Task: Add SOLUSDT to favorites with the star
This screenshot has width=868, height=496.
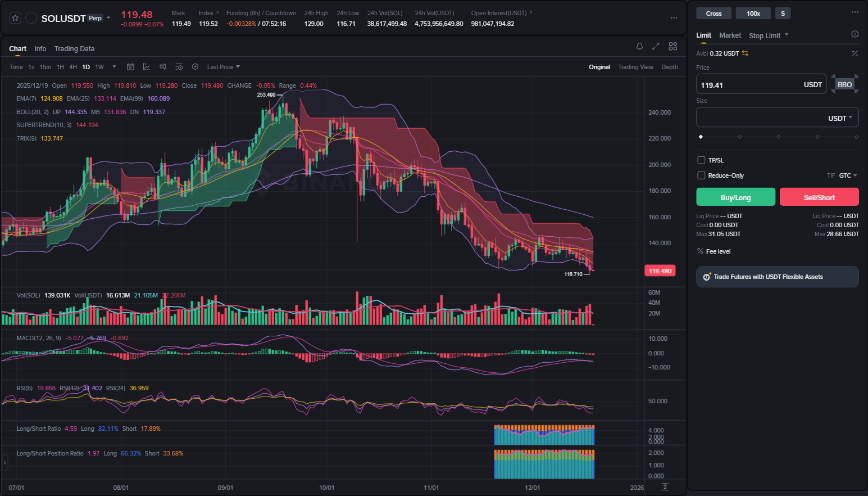Action: [x=15, y=18]
